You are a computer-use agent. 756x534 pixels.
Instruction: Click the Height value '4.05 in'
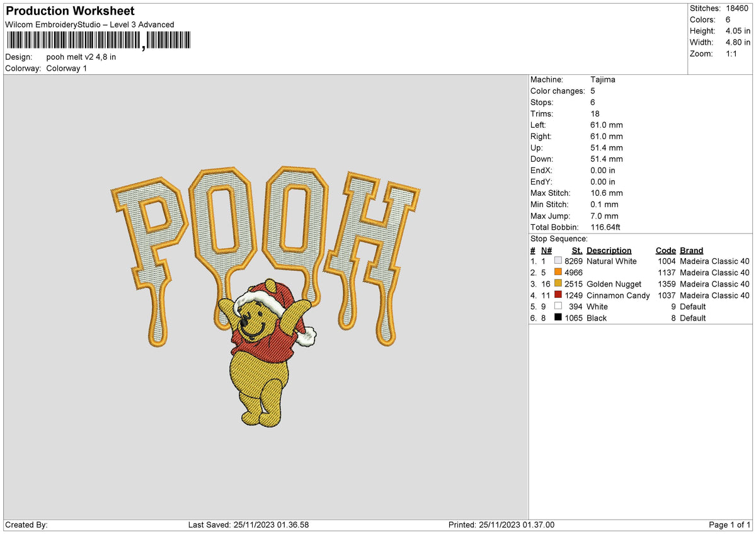pyautogui.click(x=738, y=31)
